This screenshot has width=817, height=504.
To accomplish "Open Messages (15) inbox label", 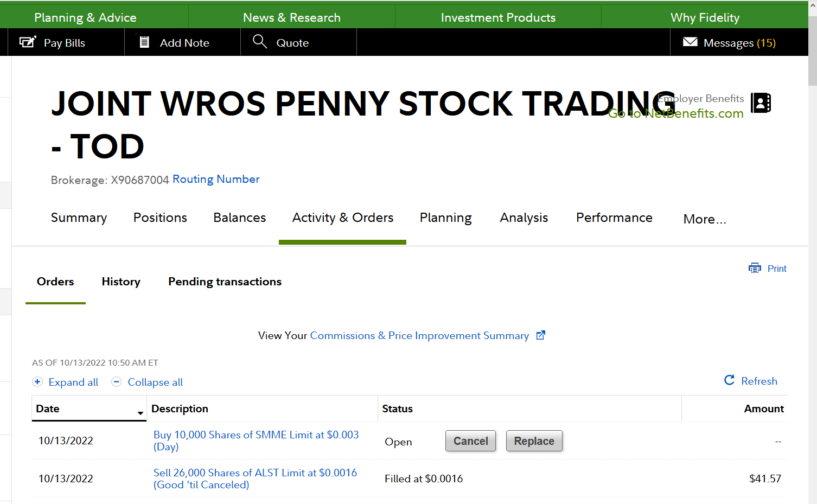I will (x=739, y=43).
